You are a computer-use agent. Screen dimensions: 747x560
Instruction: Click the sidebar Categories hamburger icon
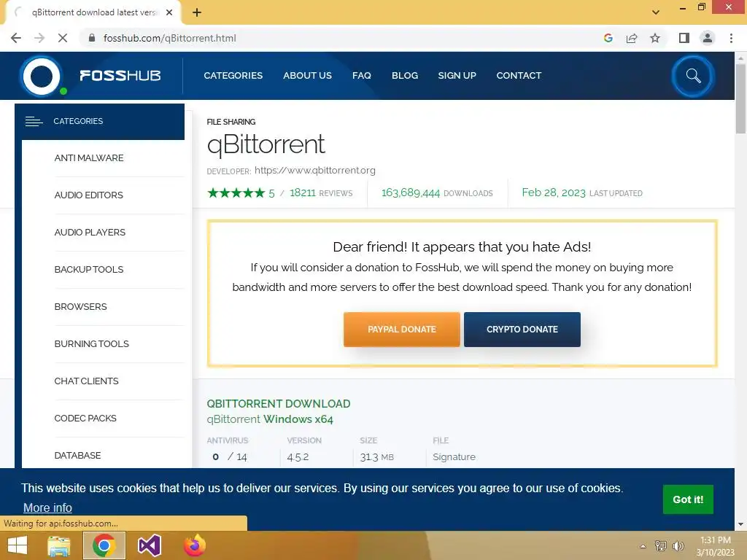click(34, 122)
